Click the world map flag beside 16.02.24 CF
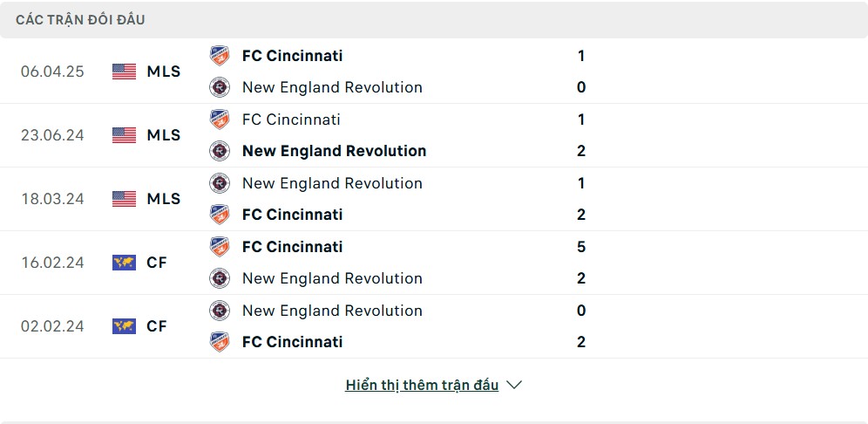868x424 pixels. (x=124, y=263)
